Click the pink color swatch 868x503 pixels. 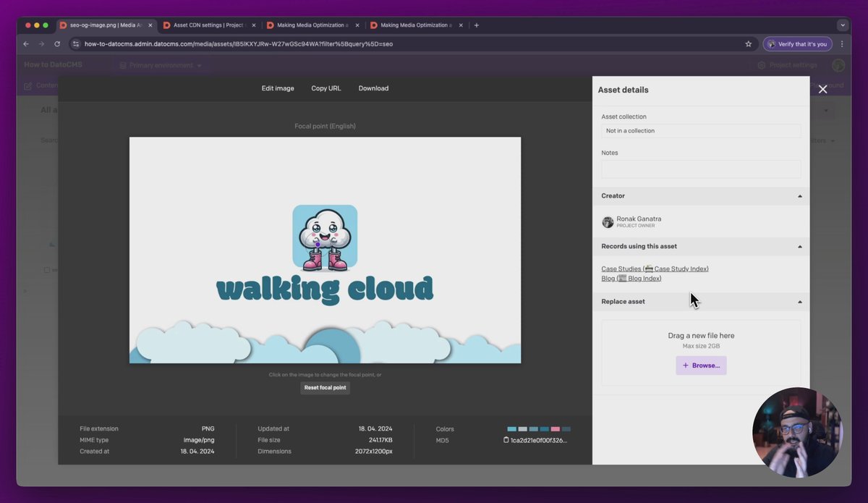click(x=555, y=429)
